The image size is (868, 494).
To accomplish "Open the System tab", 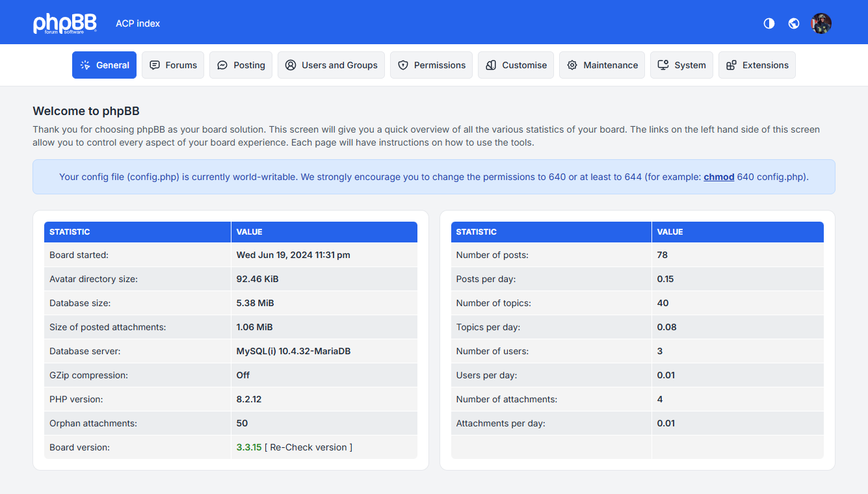I will point(681,65).
